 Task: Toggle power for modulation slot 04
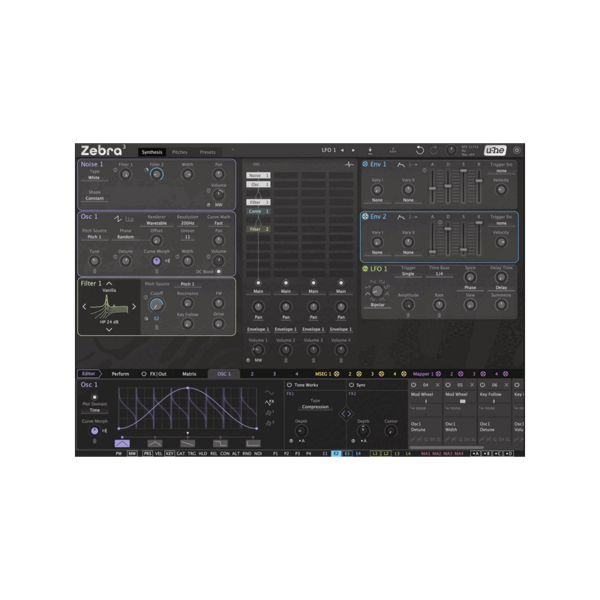pyautogui.click(x=414, y=385)
